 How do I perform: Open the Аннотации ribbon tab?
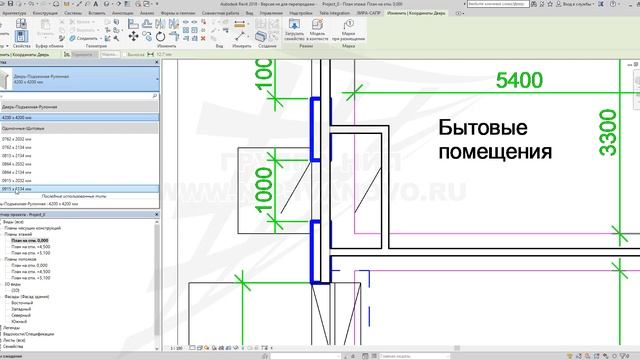pos(122,13)
